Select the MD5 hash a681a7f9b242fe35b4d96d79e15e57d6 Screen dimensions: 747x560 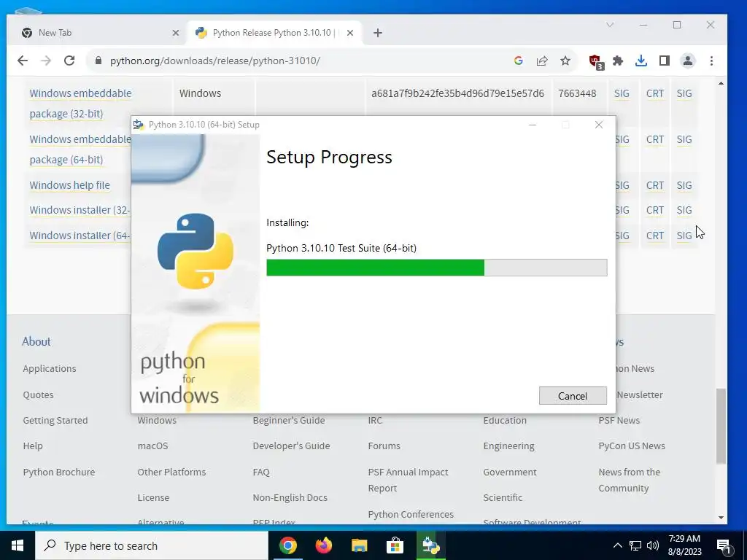457,93
